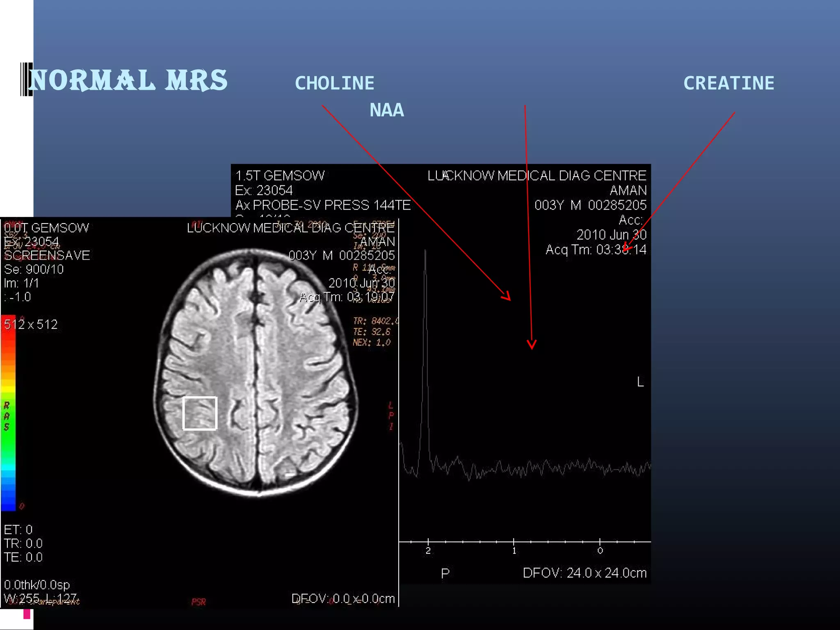The height and width of the screenshot is (630, 840).
Task: Select the NAA label text
Action: point(386,110)
